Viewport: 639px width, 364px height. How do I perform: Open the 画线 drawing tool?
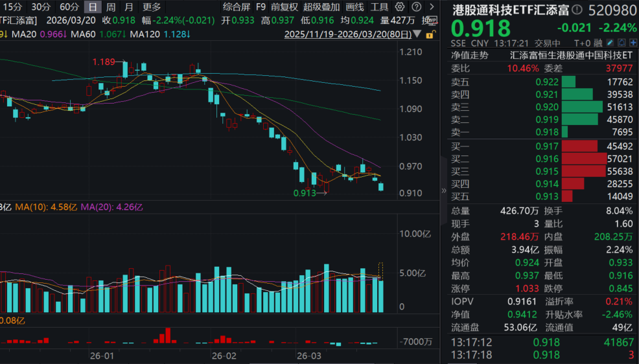tap(354, 7)
